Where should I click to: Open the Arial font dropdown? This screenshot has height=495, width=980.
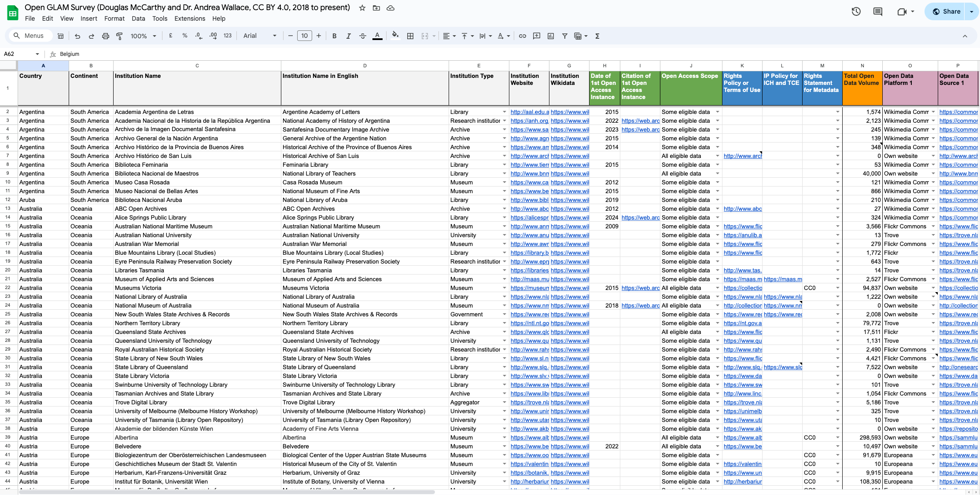coord(260,36)
